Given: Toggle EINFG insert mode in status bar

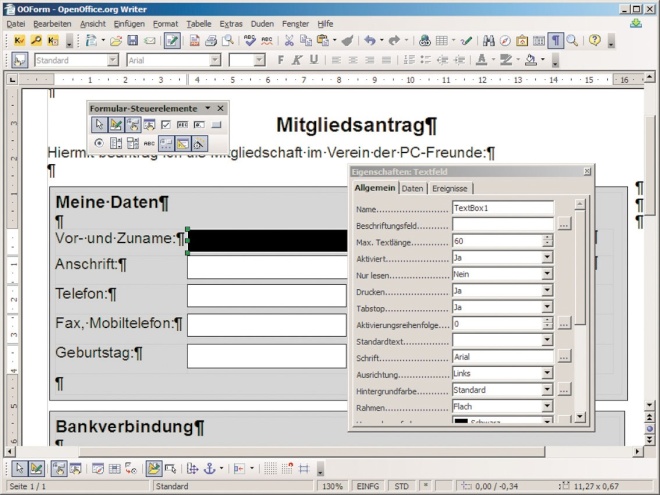Looking at the screenshot, I should pyautogui.click(x=367, y=486).
